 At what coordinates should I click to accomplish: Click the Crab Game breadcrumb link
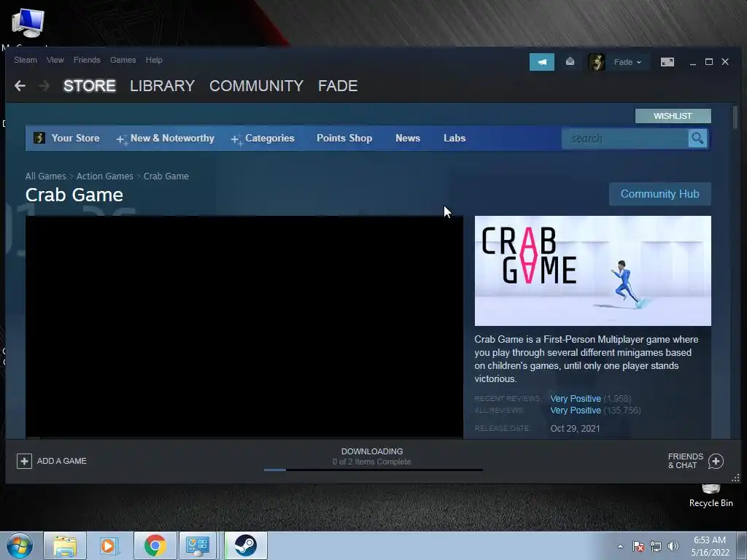coord(166,176)
